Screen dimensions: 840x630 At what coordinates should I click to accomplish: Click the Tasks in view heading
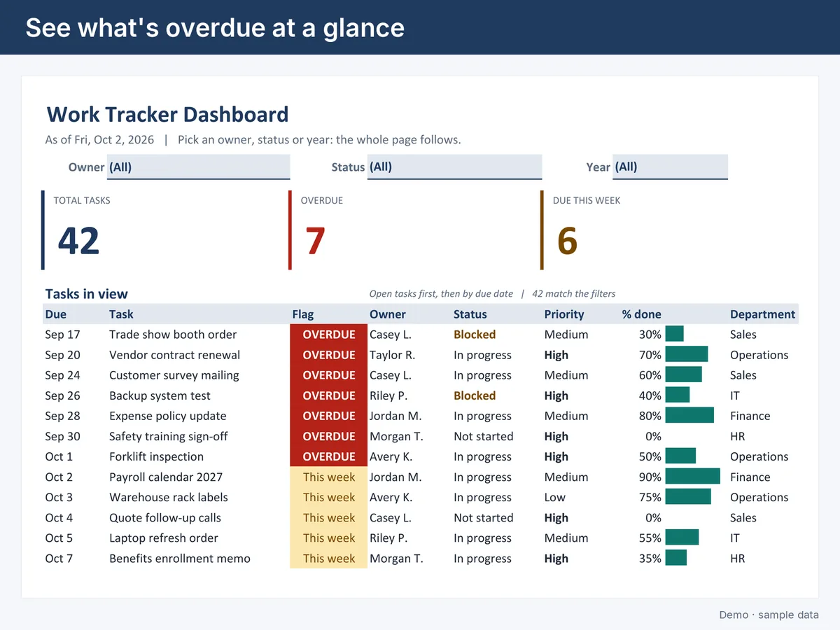[x=87, y=294]
